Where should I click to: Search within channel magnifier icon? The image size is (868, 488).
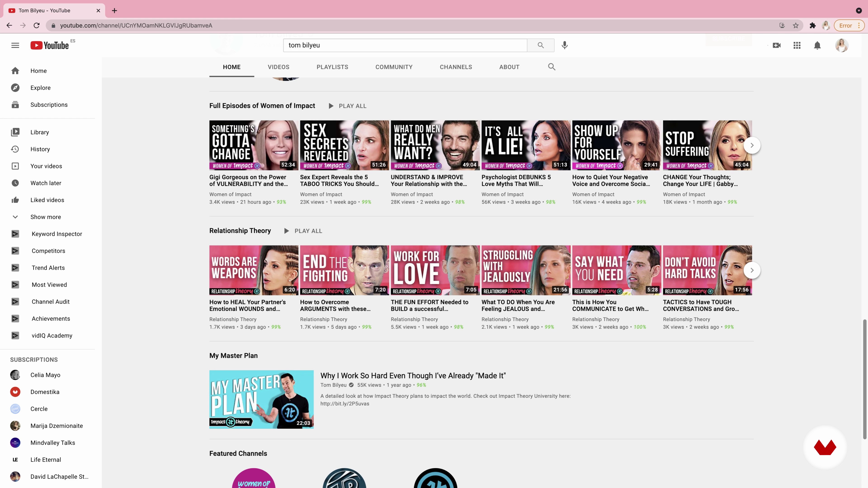[x=552, y=67]
